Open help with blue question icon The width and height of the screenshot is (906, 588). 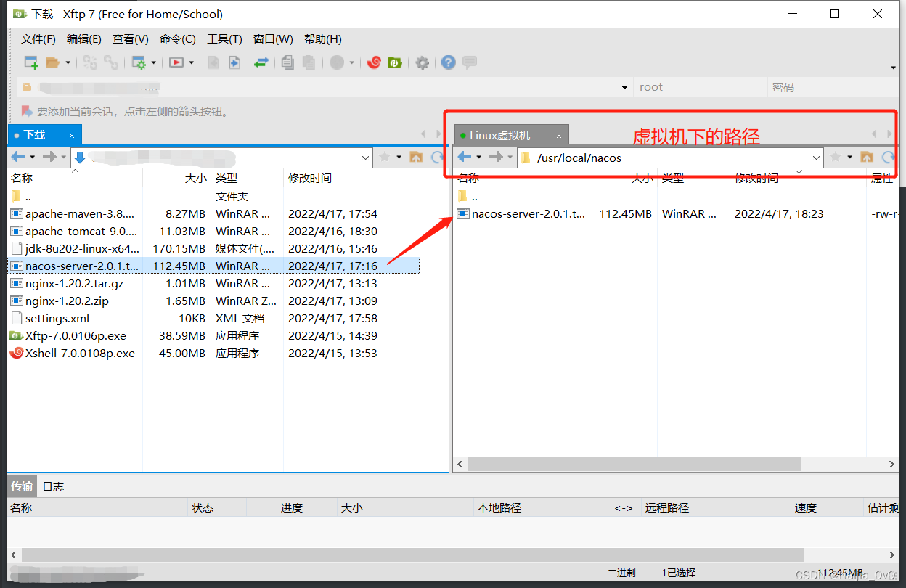coord(449,62)
